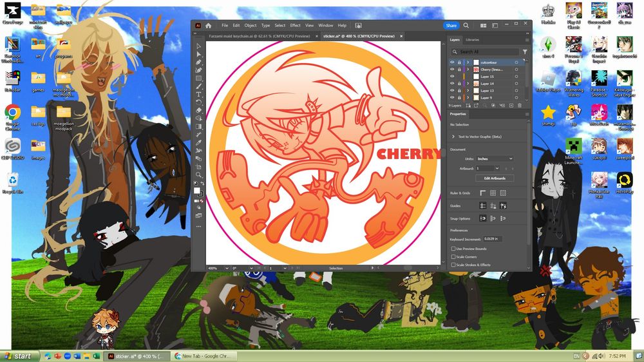Viewport: 644px width, 362px height.
Task: Open the 400% zoom level dropdown
Action: [x=227, y=269]
